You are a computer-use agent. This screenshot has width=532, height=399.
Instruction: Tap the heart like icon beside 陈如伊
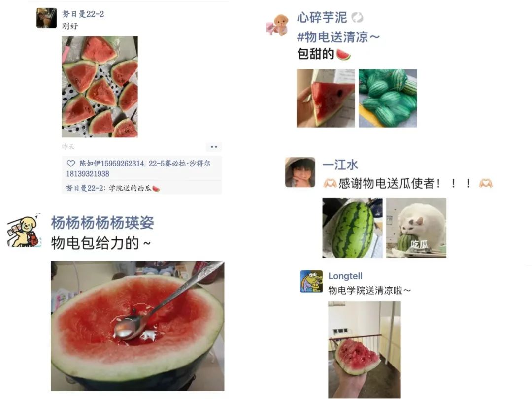pyautogui.click(x=70, y=164)
